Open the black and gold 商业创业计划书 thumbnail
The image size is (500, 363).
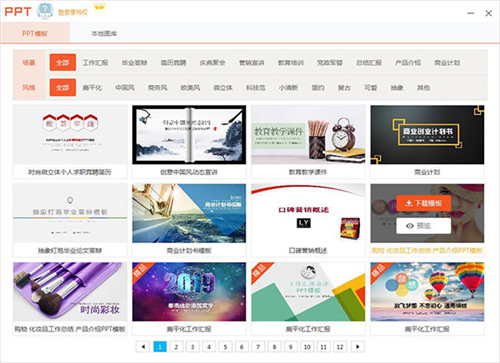(427, 135)
